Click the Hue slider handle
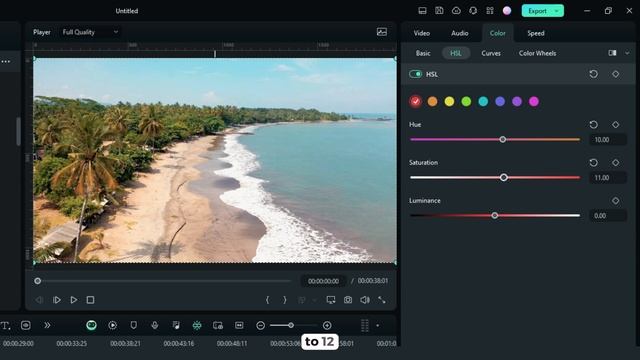This screenshot has width=640, height=360. coord(503,139)
